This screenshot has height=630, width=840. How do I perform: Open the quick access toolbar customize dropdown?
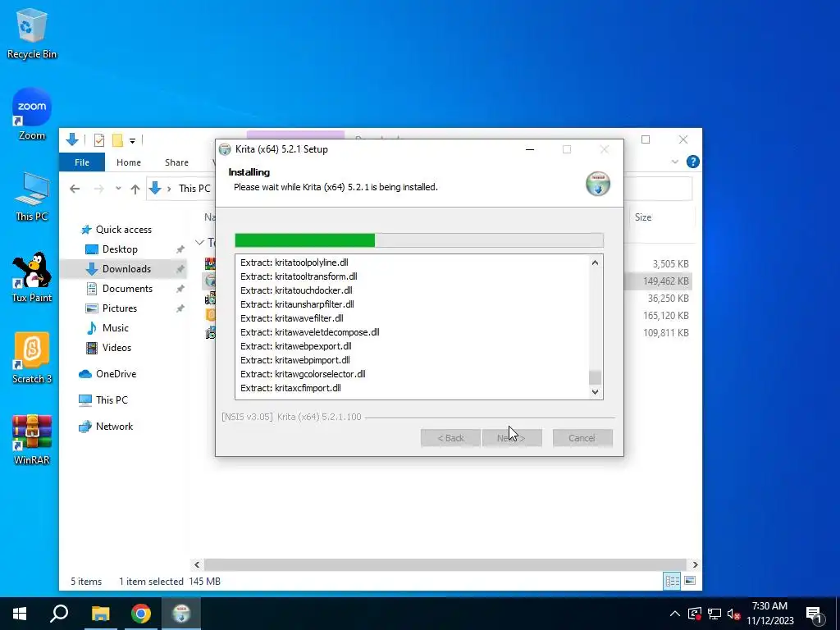tap(132, 141)
